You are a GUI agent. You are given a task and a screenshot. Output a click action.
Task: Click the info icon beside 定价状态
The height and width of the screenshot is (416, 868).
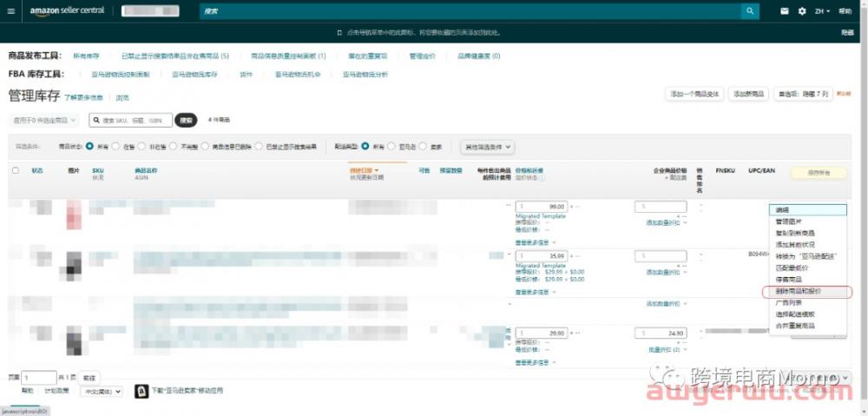pyautogui.click(x=542, y=178)
